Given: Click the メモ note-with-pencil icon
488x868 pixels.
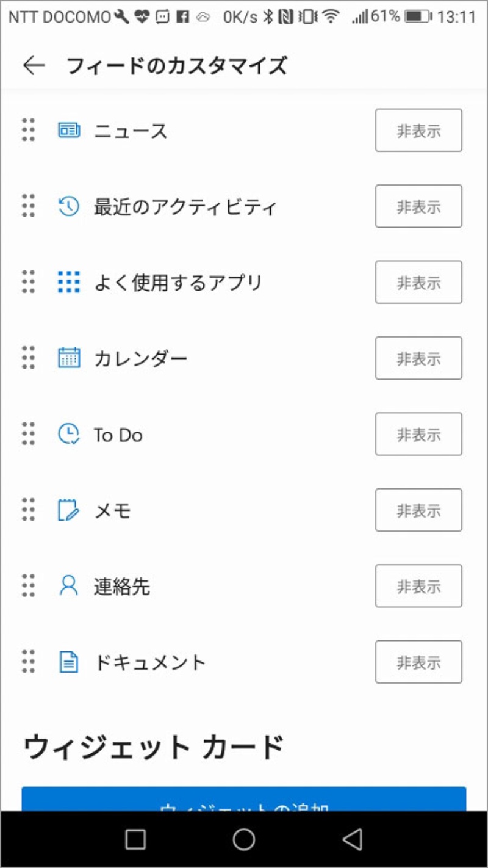Looking at the screenshot, I should click(x=69, y=510).
